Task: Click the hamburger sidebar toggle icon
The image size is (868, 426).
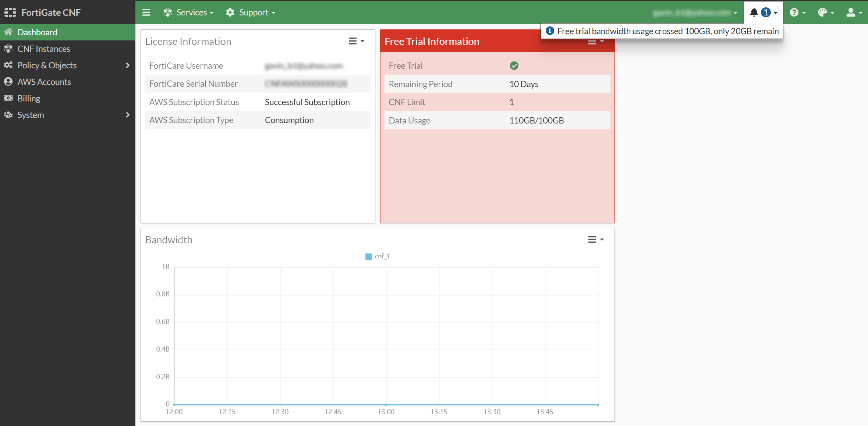Action: click(x=146, y=12)
